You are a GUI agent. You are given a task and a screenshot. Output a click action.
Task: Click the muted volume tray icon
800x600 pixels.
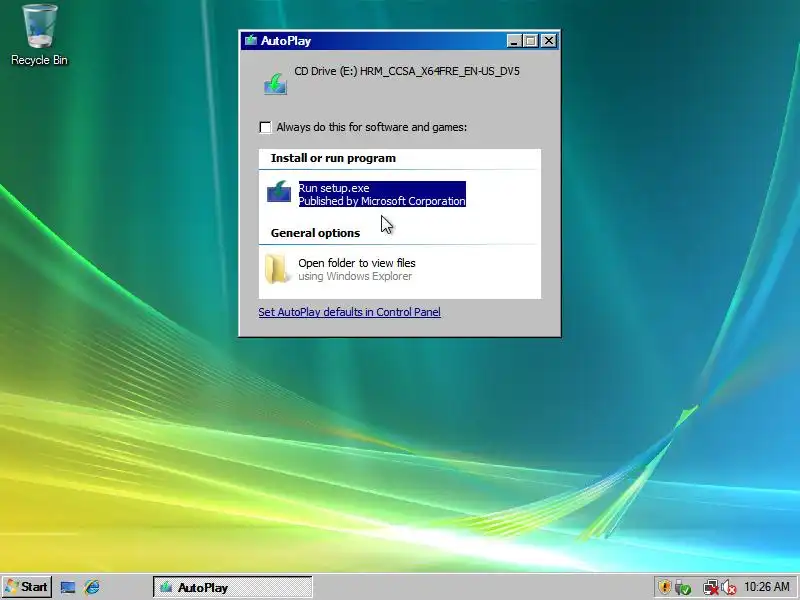(x=729, y=588)
